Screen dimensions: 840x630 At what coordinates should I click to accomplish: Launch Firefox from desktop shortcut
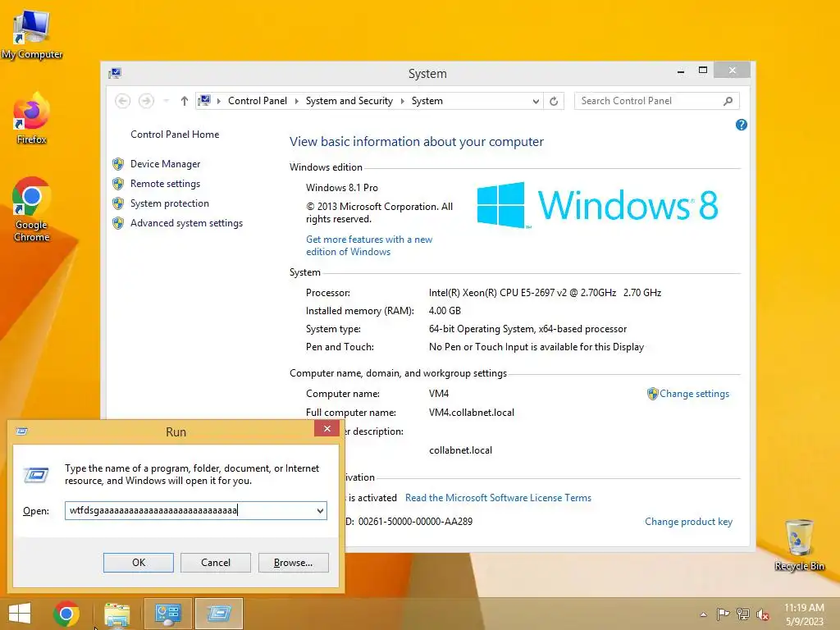32,119
